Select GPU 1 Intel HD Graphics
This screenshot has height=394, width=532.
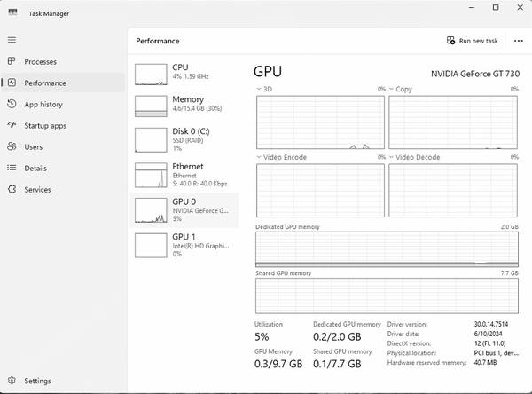click(185, 244)
